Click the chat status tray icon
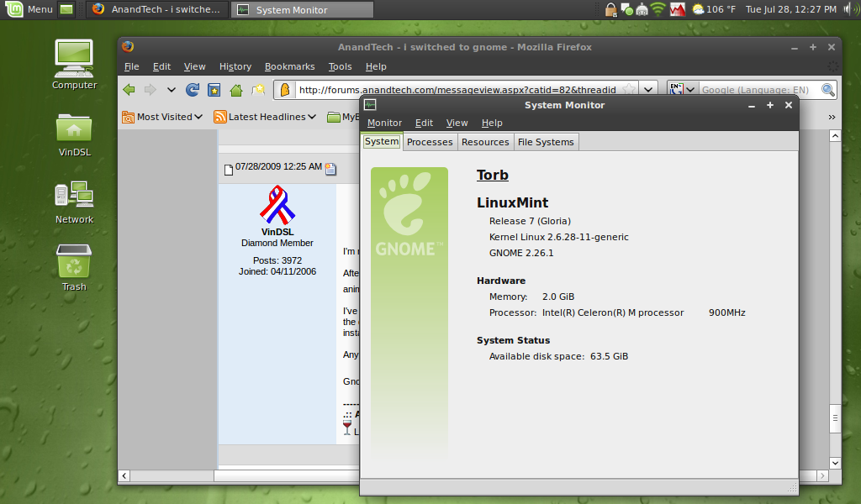861x504 pixels. coord(626,9)
